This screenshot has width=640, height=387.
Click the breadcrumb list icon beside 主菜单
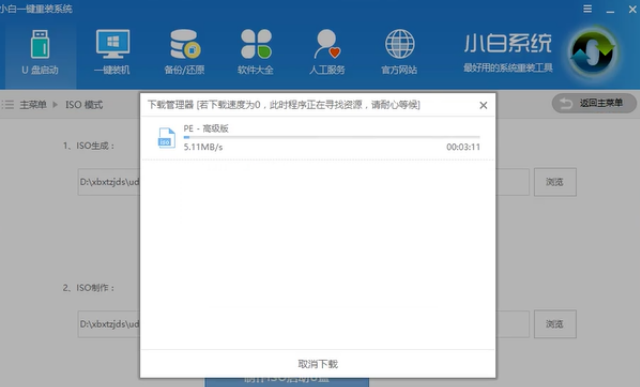click(x=8, y=105)
